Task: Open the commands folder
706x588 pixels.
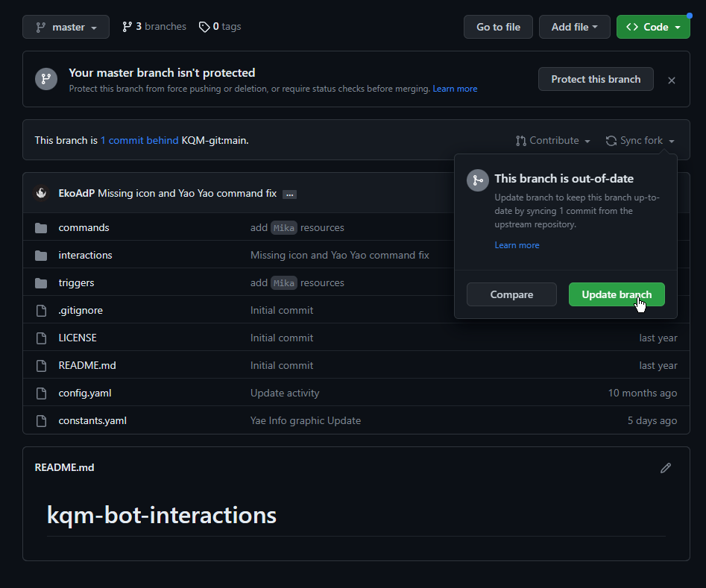Action: pyautogui.click(x=83, y=227)
